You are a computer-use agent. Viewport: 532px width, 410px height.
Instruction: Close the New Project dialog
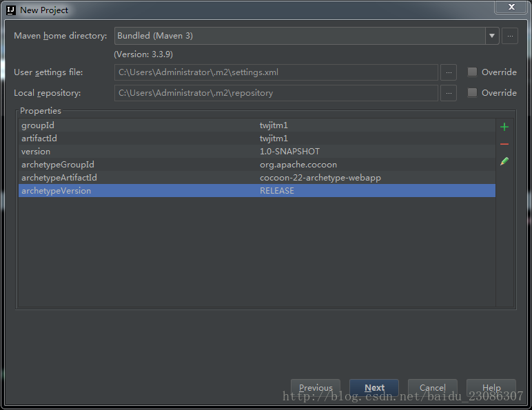coord(511,7)
